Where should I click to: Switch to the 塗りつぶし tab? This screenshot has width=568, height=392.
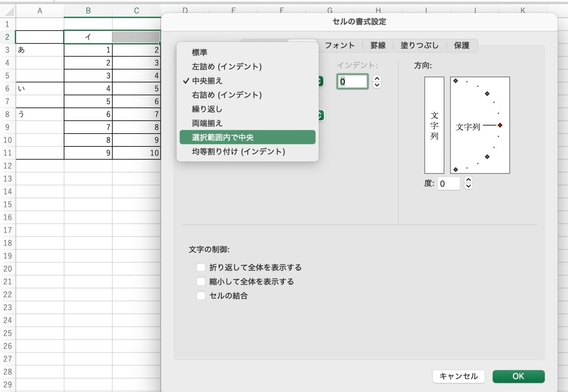pyautogui.click(x=419, y=45)
